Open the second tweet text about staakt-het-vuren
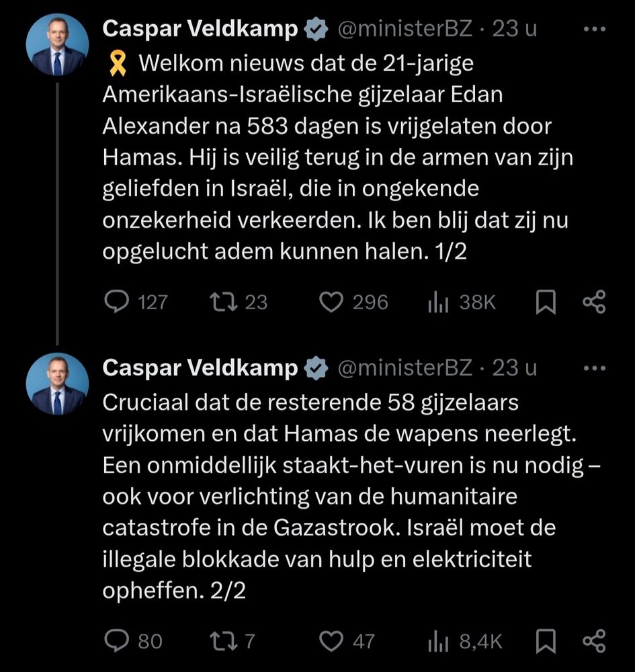This screenshot has height=672, width=635. 351,497
